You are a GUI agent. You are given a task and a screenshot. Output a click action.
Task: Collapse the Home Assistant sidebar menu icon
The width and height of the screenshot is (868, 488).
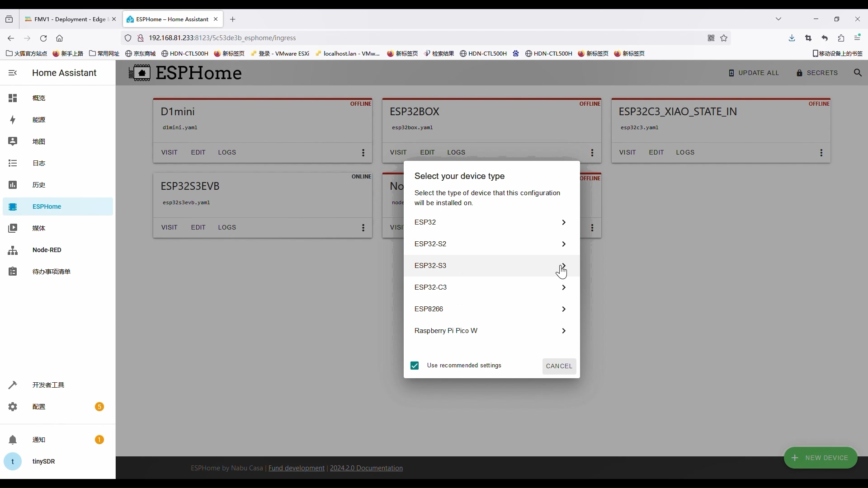point(13,73)
